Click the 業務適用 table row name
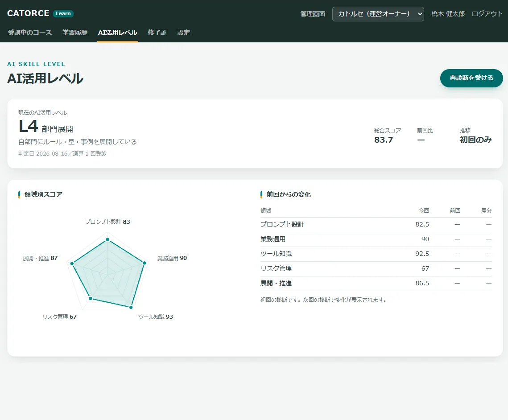Screen dimensions: 508x420 (x=273, y=239)
